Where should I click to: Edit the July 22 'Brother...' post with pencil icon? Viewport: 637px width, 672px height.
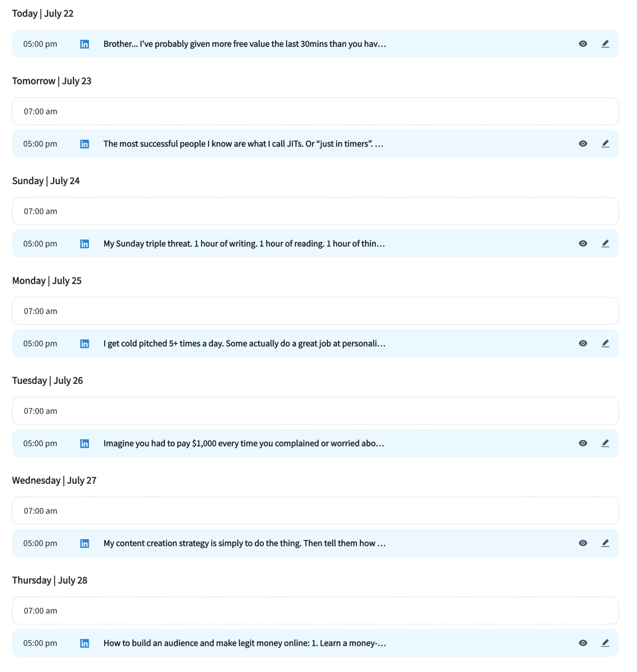[x=605, y=44]
